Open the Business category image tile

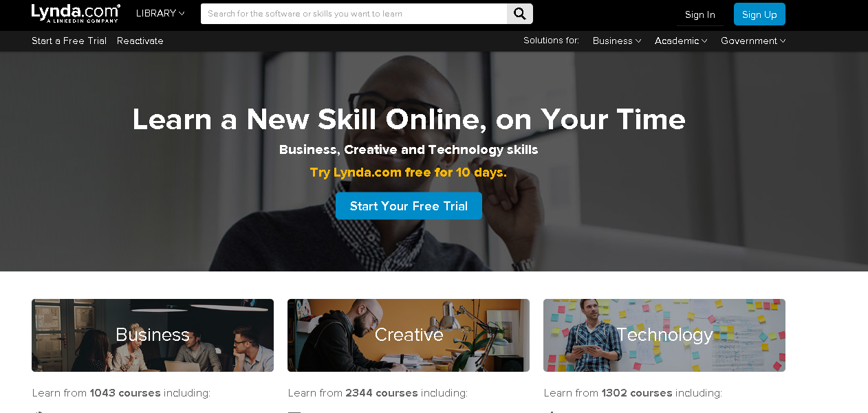point(153,335)
